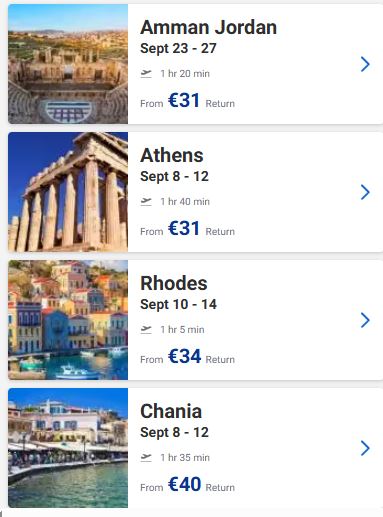Select the Rhodes colorful harbor image
Image resolution: width=383 pixels, height=517 pixels.
tap(68, 320)
